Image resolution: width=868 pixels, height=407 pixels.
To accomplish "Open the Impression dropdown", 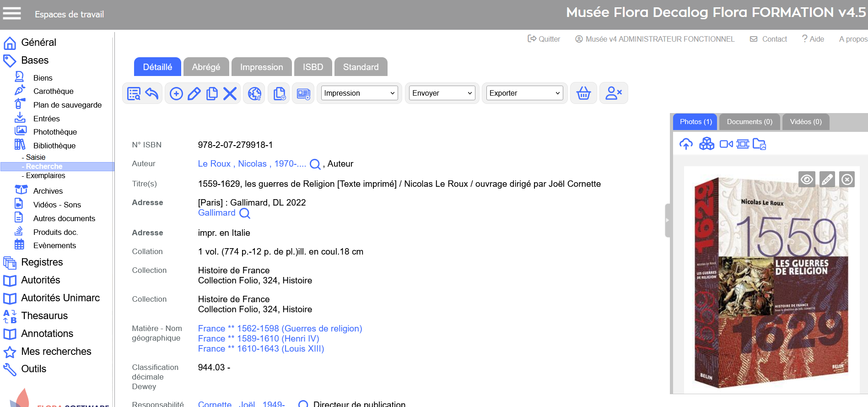I will [x=359, y=93].
